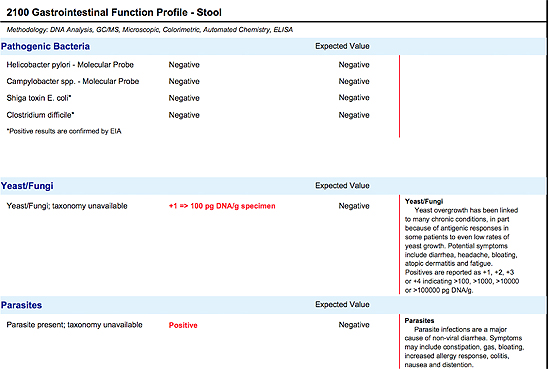Select 'Yeast/Fungi; taxonomy unavailable' row label
The image size is (550, 369).
coord(67,206)
